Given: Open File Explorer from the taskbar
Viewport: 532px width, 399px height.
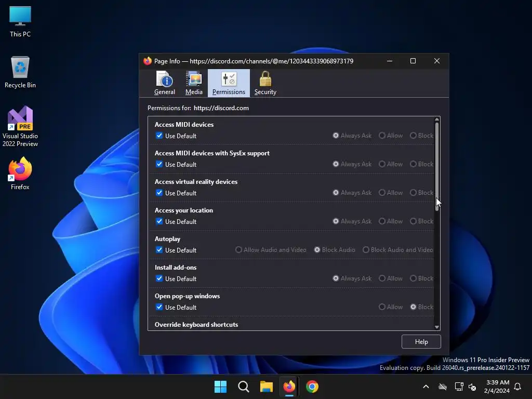Looking at the screenshot, I should (267, 387).
